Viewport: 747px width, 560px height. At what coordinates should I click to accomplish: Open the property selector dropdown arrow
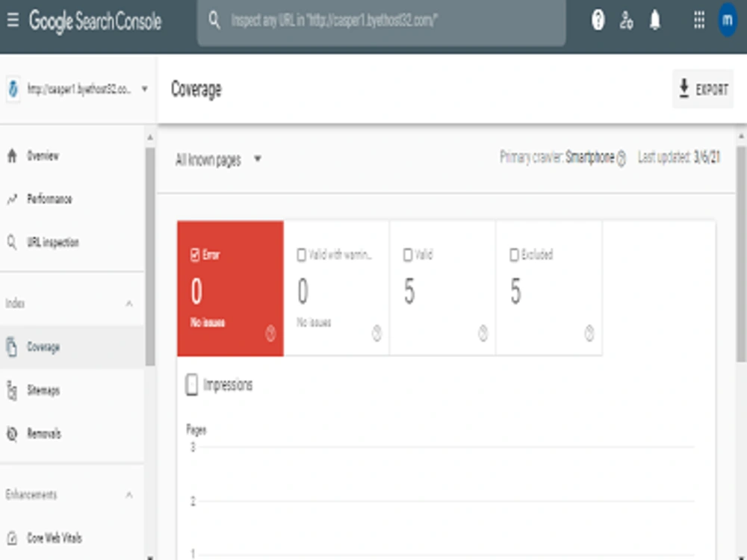[144, 89]
